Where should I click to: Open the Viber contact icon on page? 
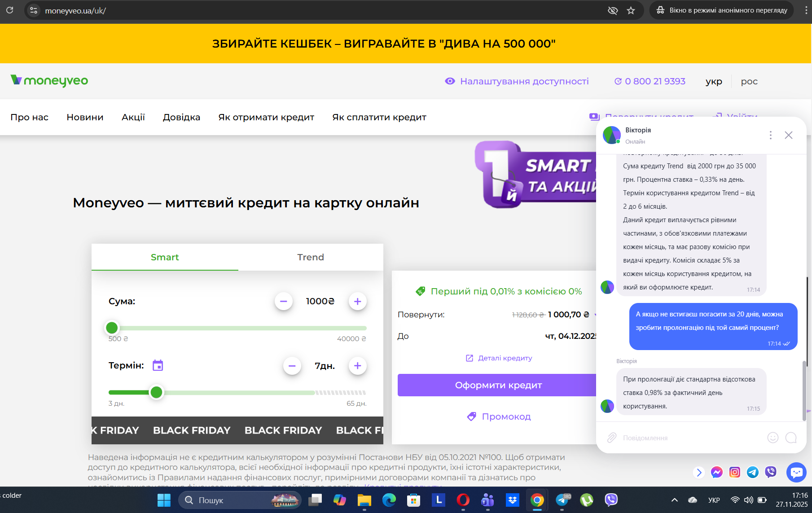[x=771, y=472]
